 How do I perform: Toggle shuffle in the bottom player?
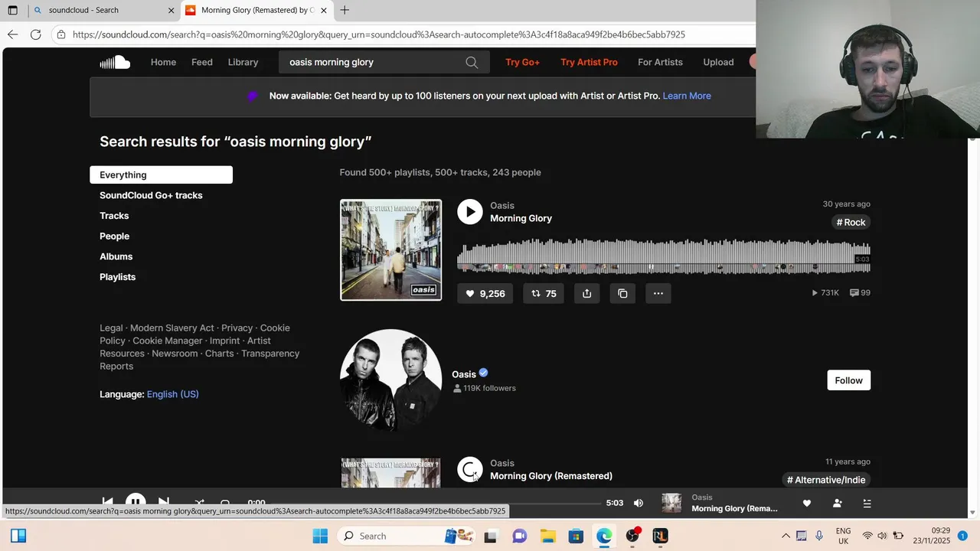(x=199, y=503)
